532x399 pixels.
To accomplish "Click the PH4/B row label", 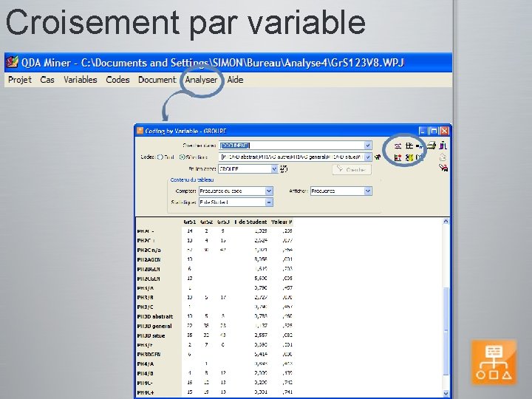I will (x=146, y=373).
